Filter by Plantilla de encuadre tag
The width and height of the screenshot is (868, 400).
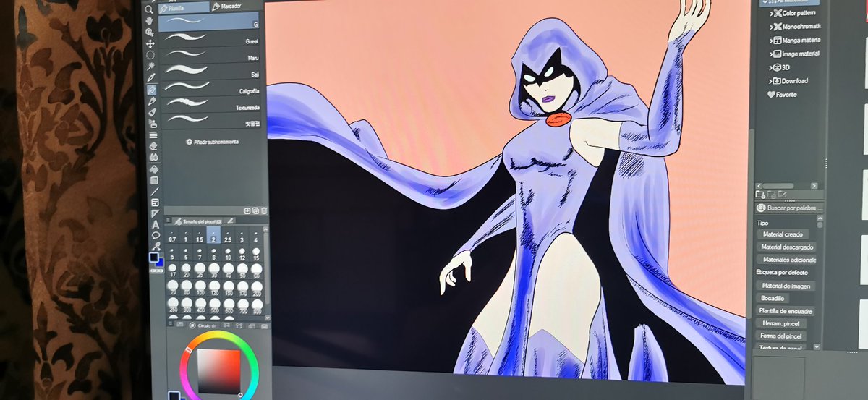786,311
